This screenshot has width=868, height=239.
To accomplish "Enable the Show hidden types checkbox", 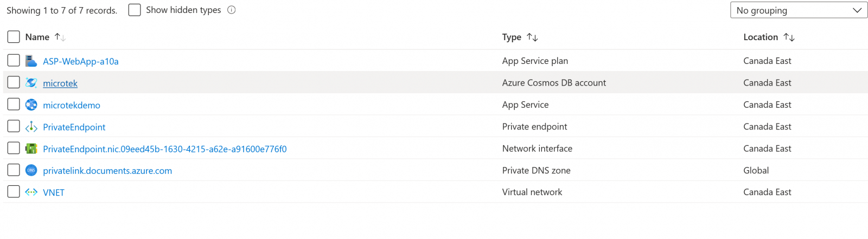I will pos(135,10).
